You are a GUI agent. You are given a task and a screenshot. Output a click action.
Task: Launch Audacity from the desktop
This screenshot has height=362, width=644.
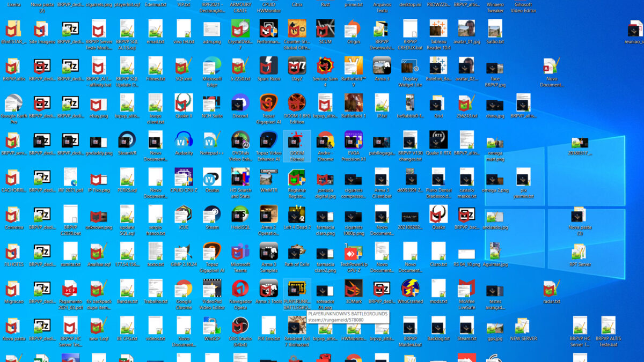pyautogui.click(x=184, y=140)
